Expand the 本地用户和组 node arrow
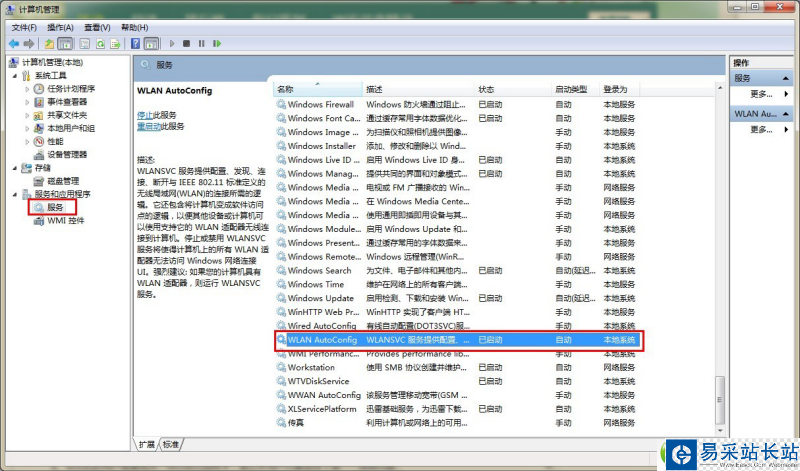 pyautogui.click(x=27, y=129)
